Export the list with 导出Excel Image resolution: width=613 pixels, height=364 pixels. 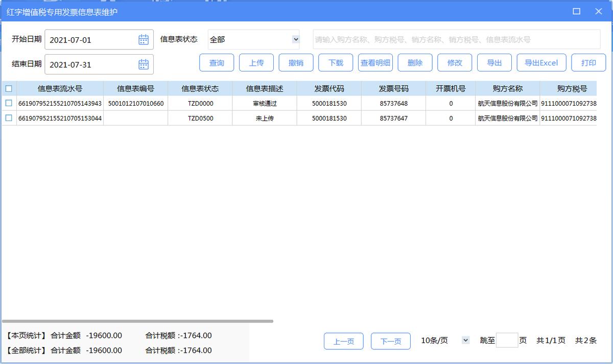tap(541, 63)
